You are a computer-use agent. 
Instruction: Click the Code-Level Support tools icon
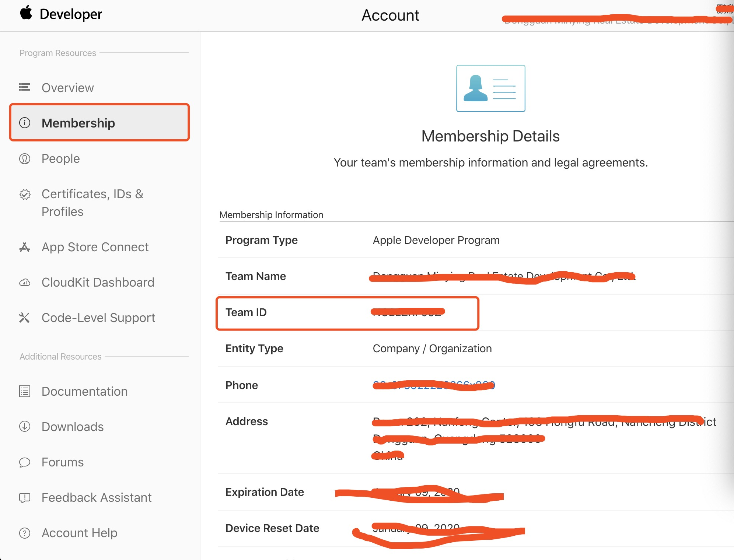coord(25,318)
